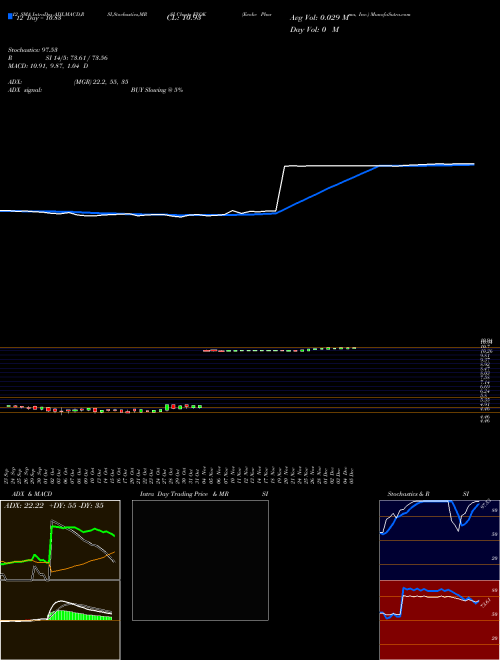Click the blue 12 Day SMA legend square
Image resolution: width=500 pixels, height=660 pixels.
tap(11, 16)
